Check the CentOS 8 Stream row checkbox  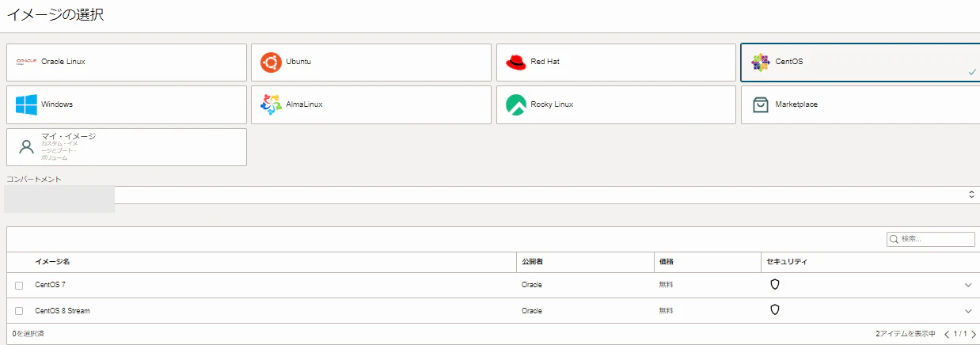coord(19,312)
